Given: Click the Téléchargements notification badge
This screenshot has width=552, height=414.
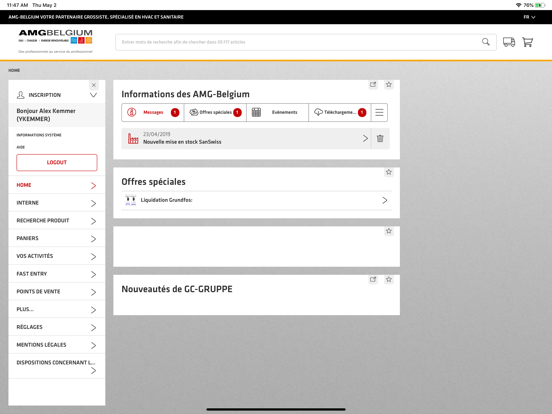Looking at the screenshot, I should point(362,112).
